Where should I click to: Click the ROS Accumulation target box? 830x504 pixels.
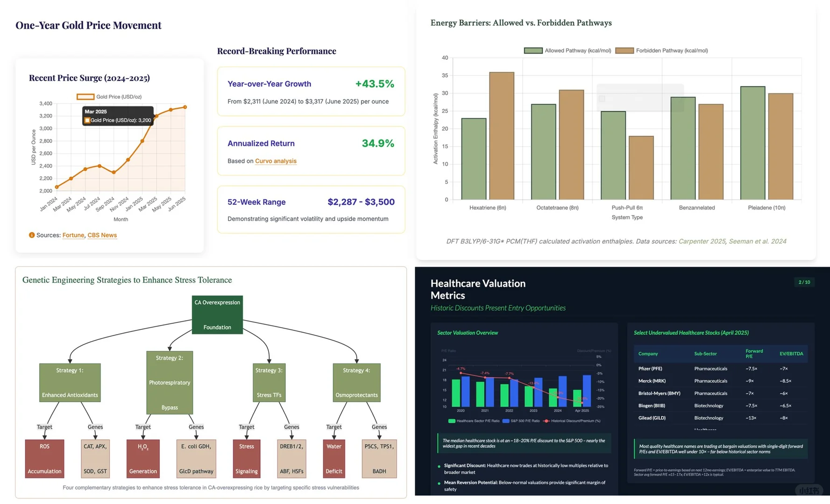[x=44, y=459]
